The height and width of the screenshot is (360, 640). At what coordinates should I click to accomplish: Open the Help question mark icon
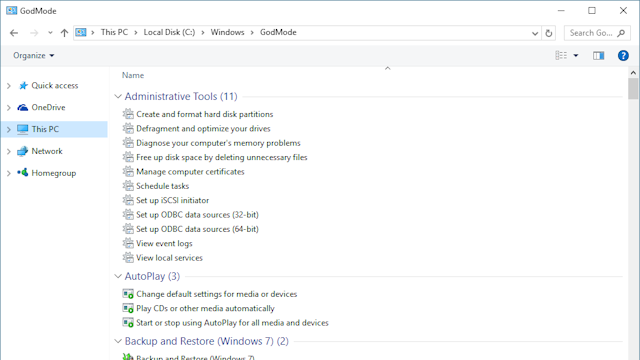(x=623, y=56)
